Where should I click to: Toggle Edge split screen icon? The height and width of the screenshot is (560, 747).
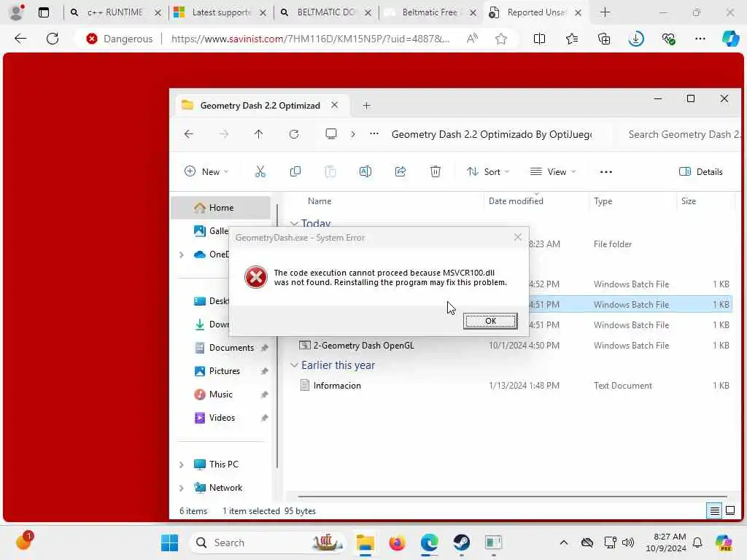point(539,39)
